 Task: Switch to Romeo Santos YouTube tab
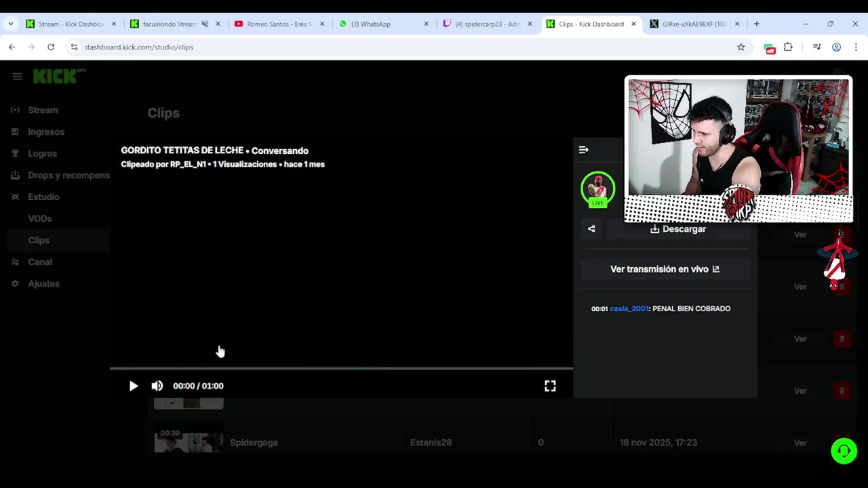[x=279, y=24]
